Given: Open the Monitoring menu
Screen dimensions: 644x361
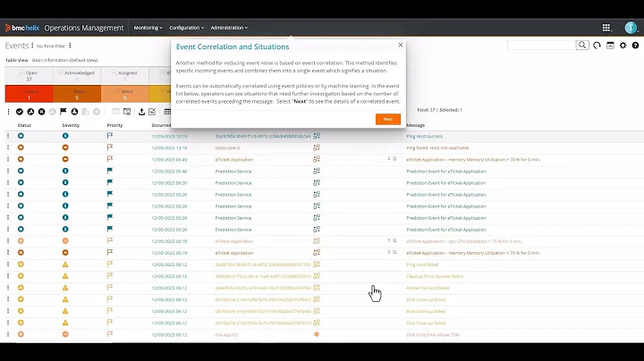Looking at the screenshot, I should pos(148,28).
